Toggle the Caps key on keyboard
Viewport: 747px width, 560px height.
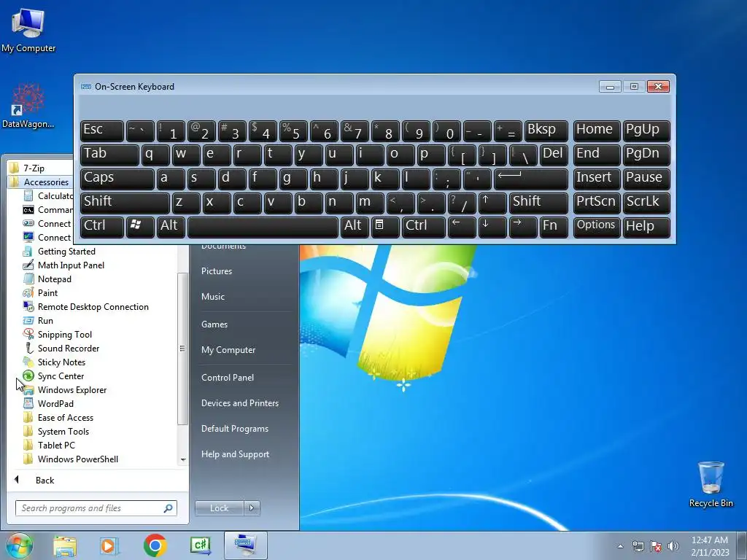[117, 179]
